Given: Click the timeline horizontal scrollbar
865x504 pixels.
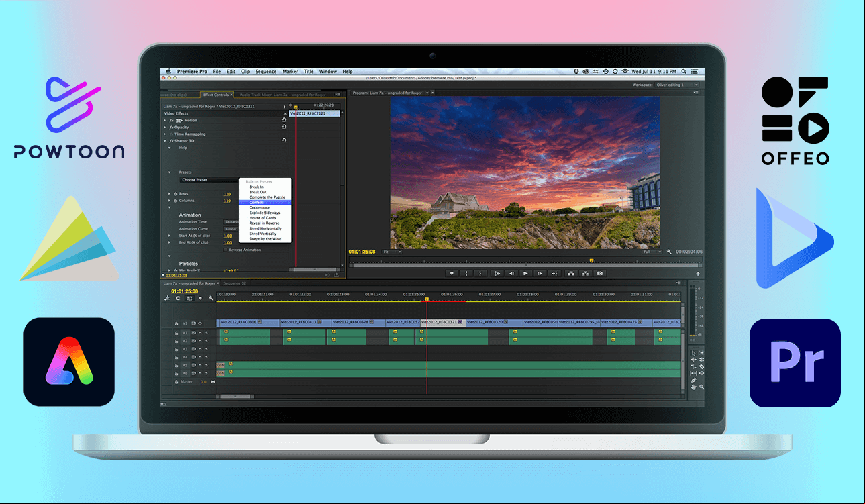Looking at the screenshot, I should (235, 396).
